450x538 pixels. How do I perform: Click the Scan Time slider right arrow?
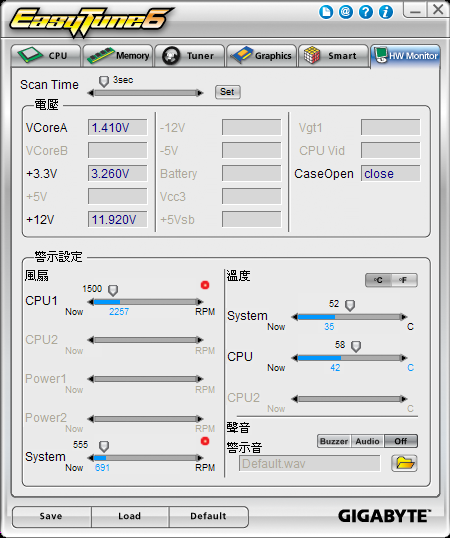[x=200, y=93]
